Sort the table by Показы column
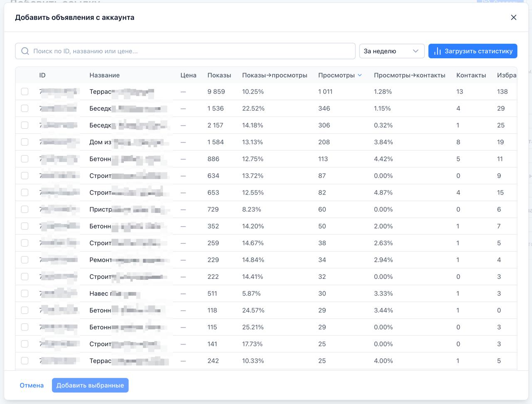532x404 pixels. coord(219,75)
